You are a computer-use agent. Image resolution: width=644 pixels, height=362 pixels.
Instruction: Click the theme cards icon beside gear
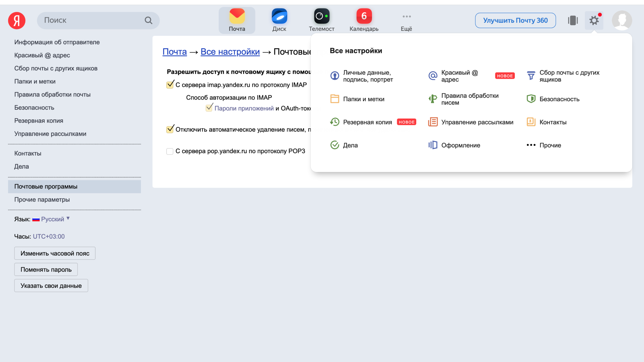tap(573, 20)
